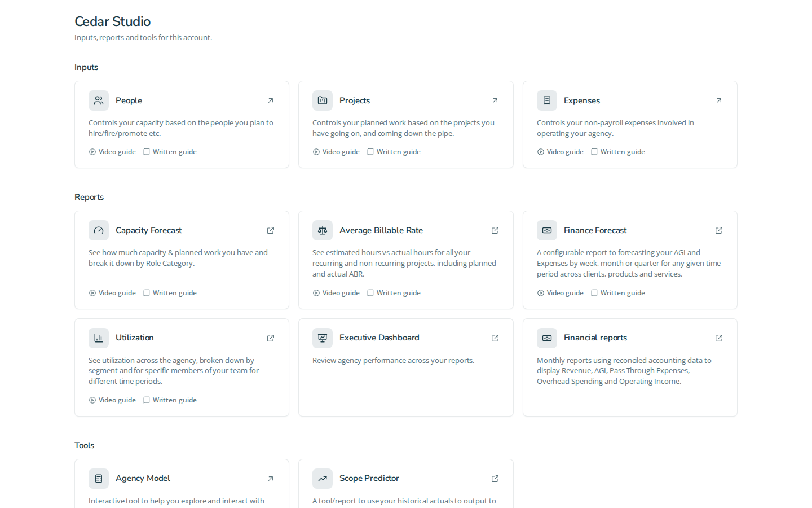Read the People written guide
The image size is (812, 508).
170,152
